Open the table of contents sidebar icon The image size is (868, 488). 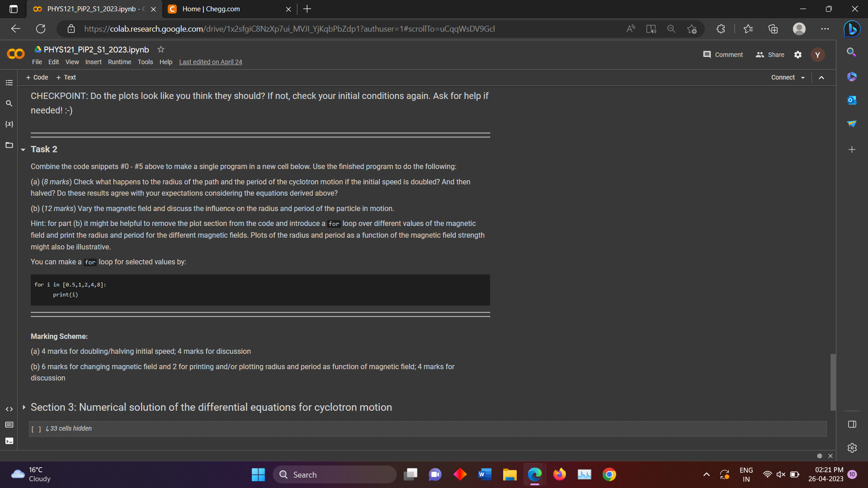[x=9, y=83]
